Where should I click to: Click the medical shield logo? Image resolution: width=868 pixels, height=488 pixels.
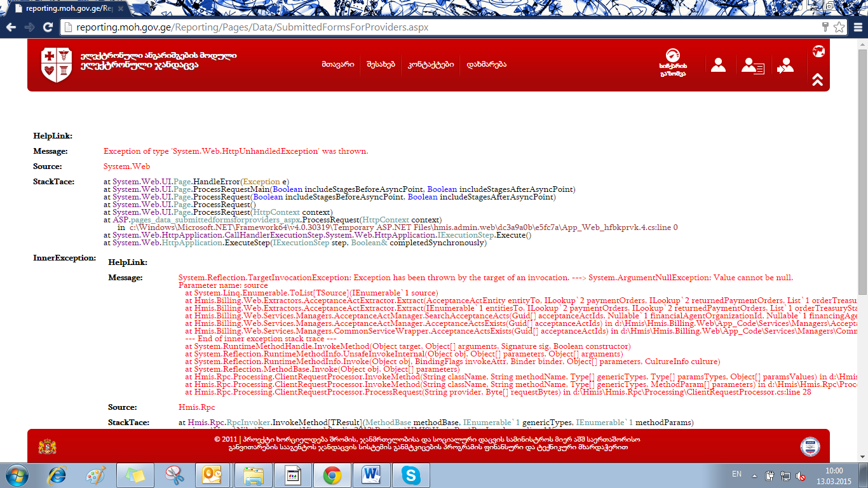[56, 65]
